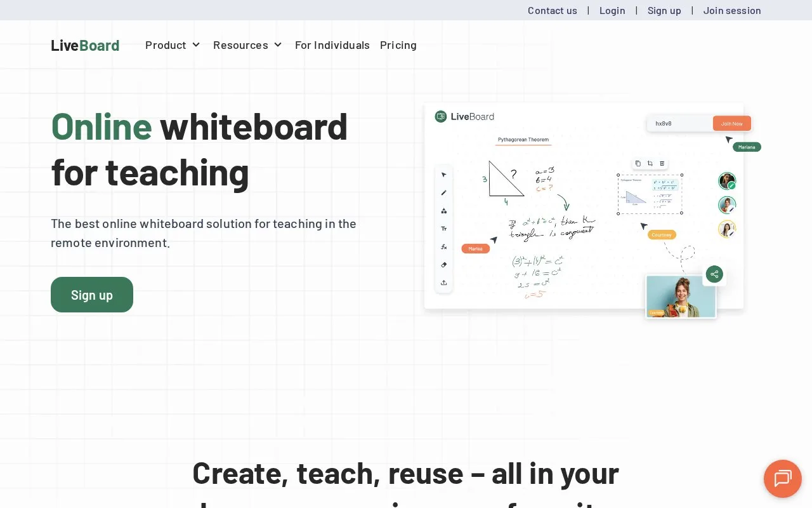Click the upload/export icon in toolbar
This screenshot has width=812, height=508.
pos(444,283)
